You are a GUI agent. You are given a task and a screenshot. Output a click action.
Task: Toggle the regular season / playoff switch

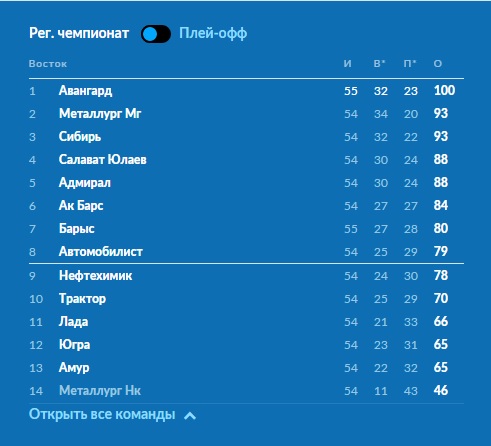tap(156, 34)
